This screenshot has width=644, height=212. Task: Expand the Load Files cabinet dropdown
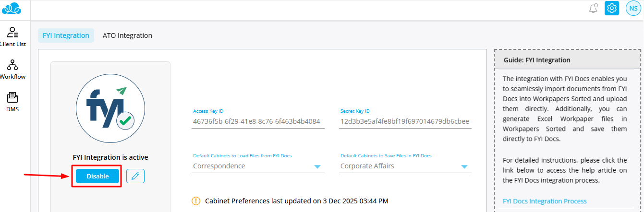[x=316, y=166]
